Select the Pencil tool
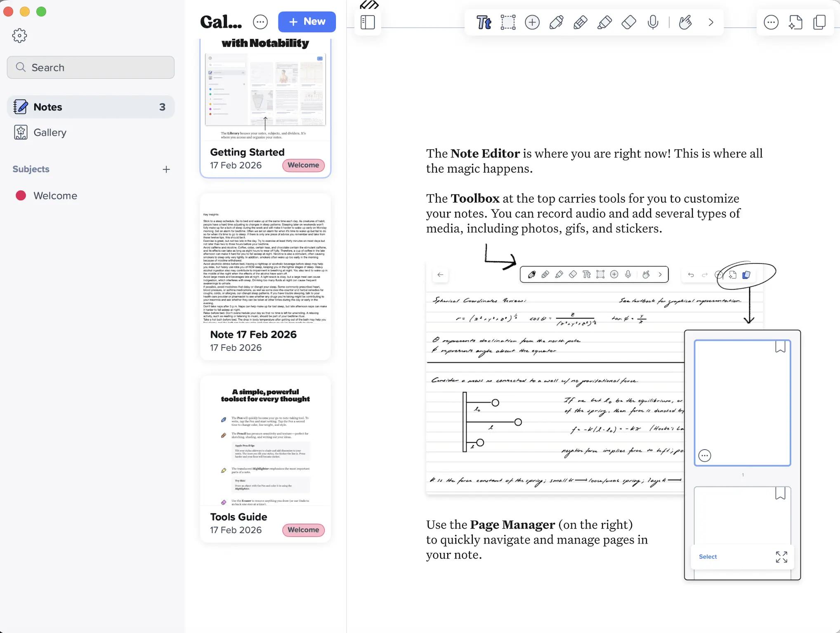This screenshot has width=840, height=633. (x=580, y=22)
